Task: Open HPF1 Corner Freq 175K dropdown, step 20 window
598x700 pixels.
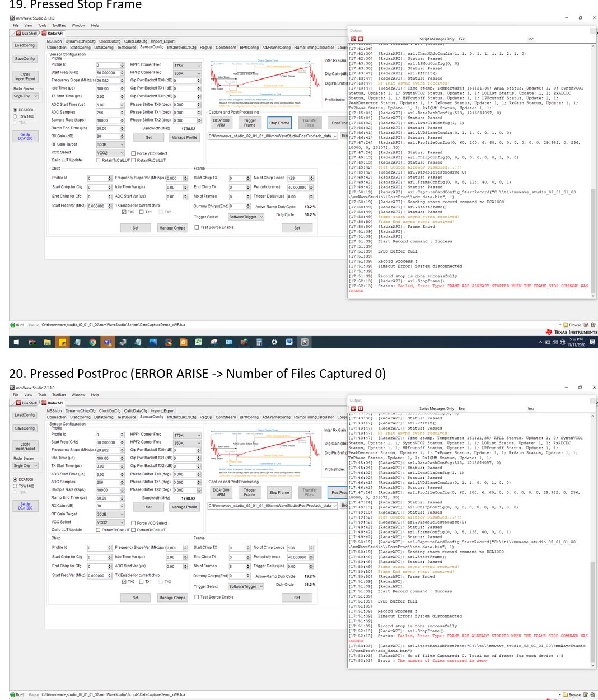Action: click(187, 435)
